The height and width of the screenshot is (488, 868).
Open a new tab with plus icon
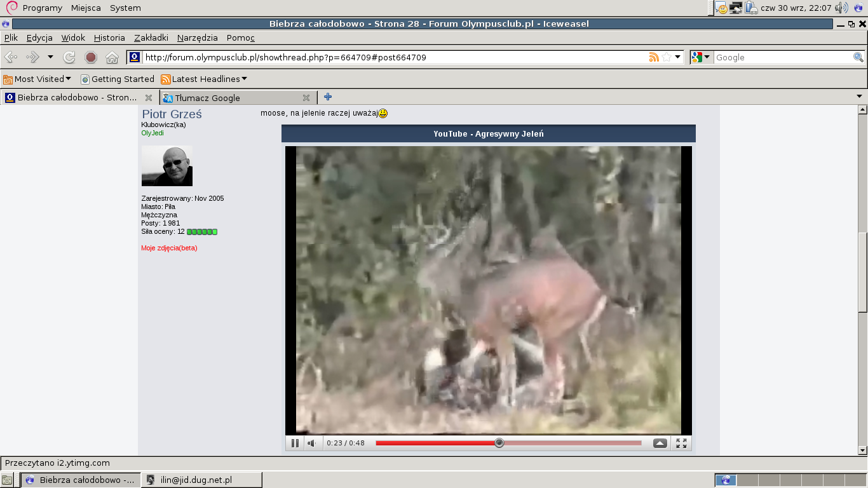[328, 97]
